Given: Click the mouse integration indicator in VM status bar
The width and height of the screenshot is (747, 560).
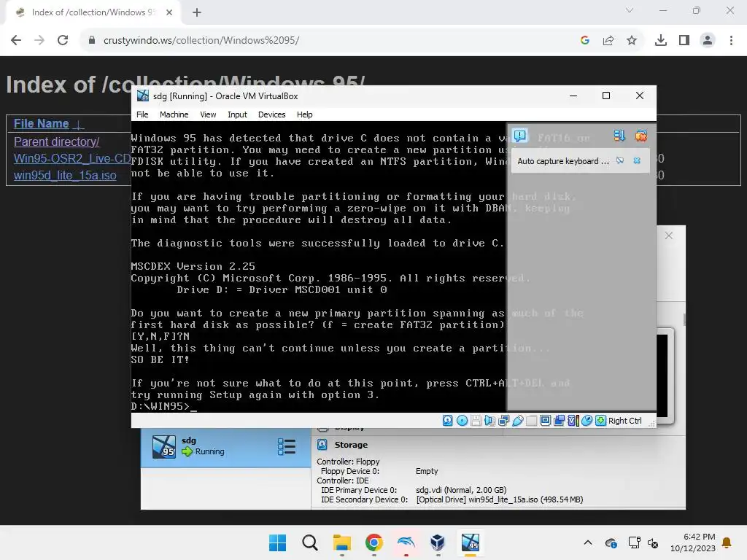Looking at the screenshot, I should (x=587, y=421).
